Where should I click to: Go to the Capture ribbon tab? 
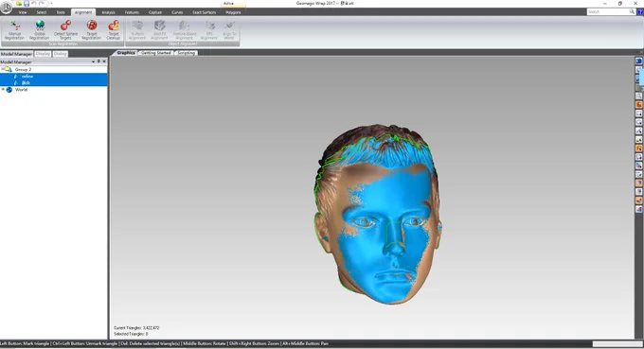[x=155, y=12]
